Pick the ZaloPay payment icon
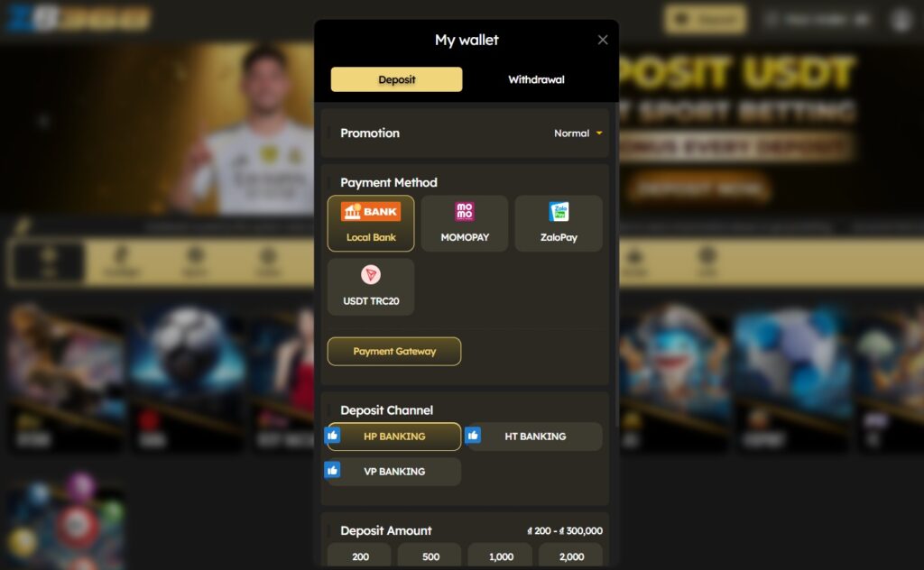Viewport: 924px width, 570px height. pyautogui.click(x=559, y=211)
